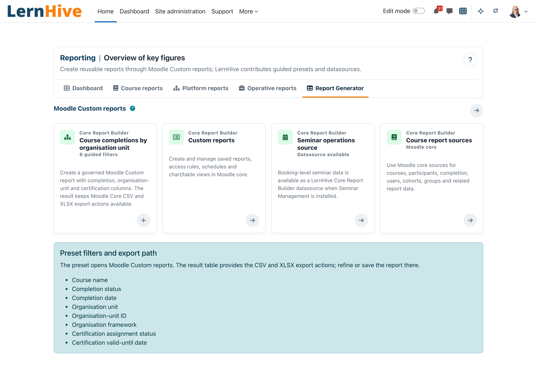Select the Report Generator tab

point(335,88)
